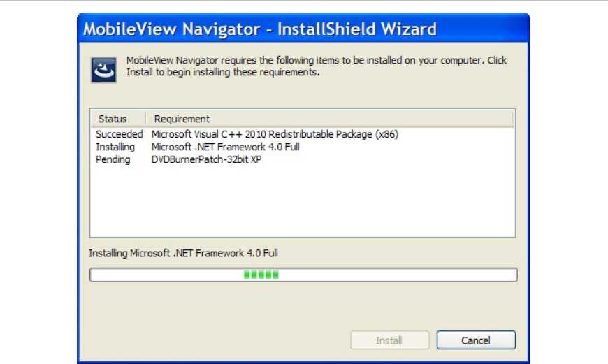Select the Microsoft .NET Framework 4.0 Full row

pyautogui.click(x=225, y=147)
